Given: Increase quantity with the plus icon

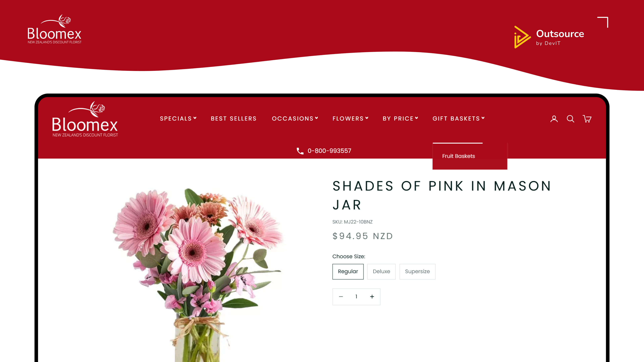Looking at the screenshot, I should 372,296.
